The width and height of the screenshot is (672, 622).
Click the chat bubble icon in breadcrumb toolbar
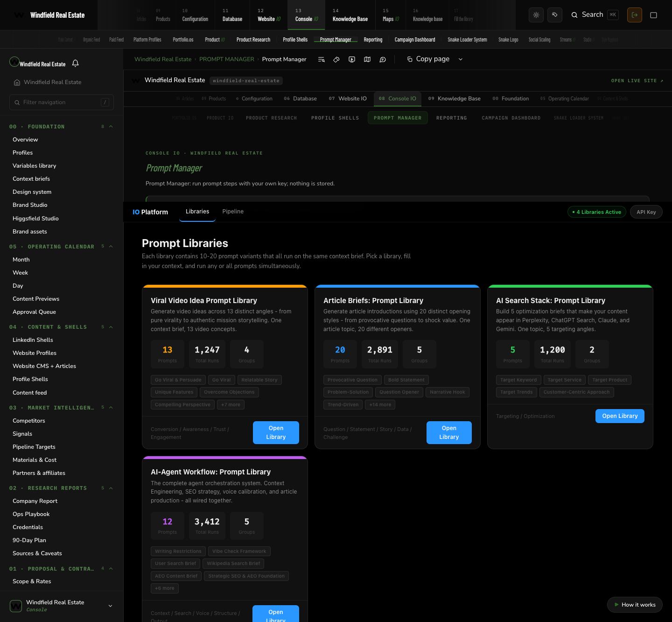(383, 59)
